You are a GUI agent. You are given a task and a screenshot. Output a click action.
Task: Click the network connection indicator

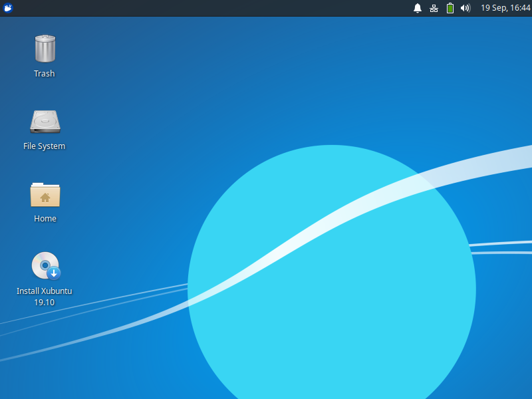tap(434, 8)
